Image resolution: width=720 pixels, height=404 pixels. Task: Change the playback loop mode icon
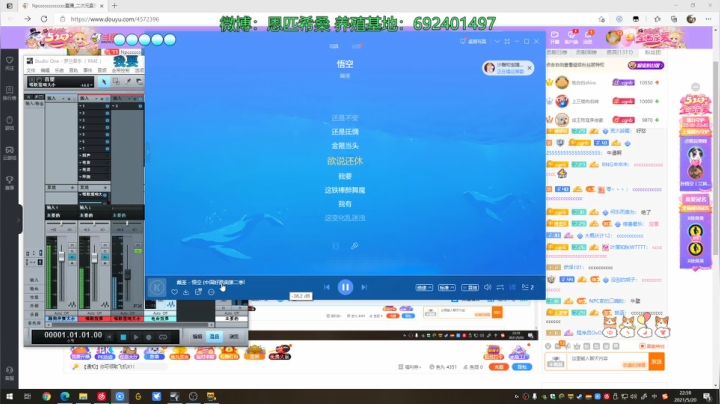point(500,287)
